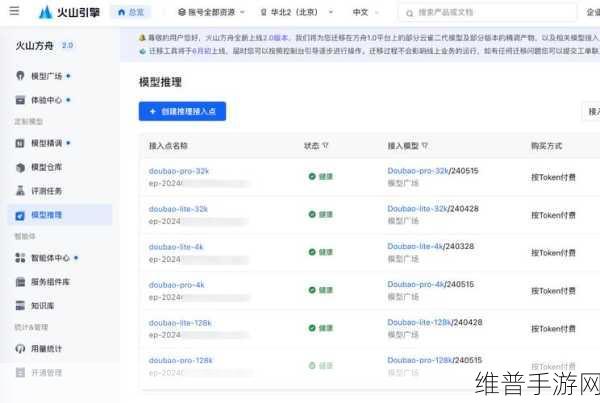Click the notice banner bell icon
Viewport: 600px width, 403px height.
point(142,38)
